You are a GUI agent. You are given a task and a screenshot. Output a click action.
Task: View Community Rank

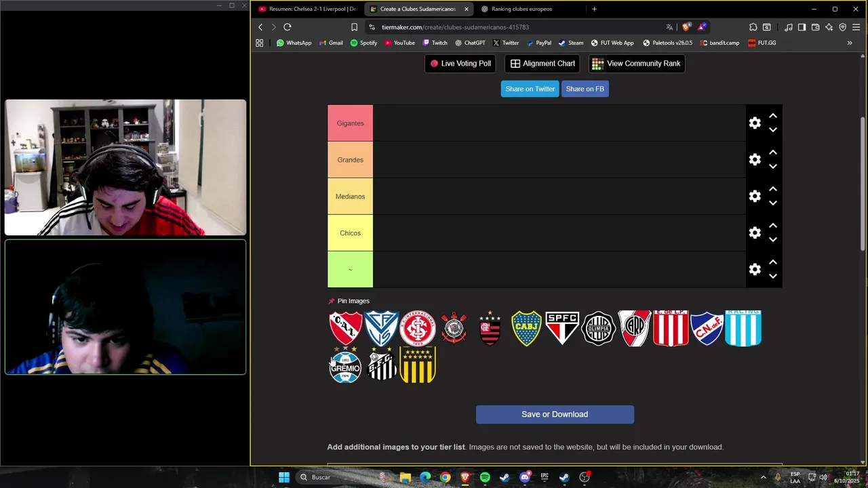click(x=636, y=64)
